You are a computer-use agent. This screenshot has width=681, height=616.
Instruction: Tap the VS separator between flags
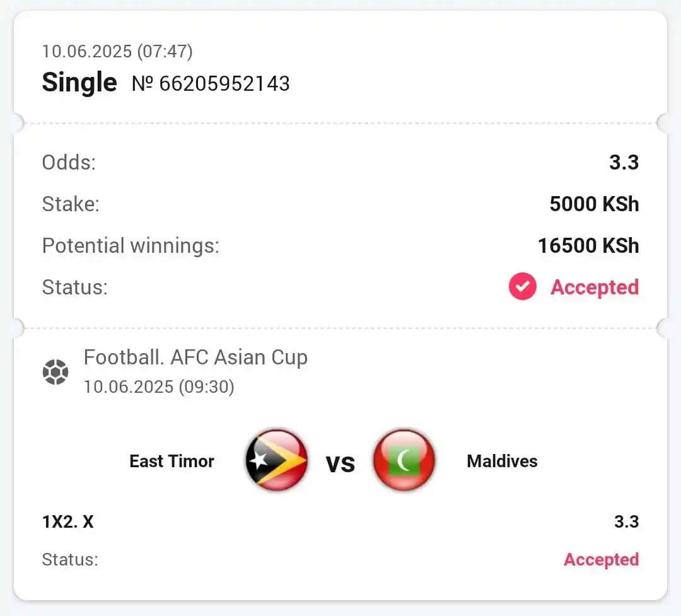341,463
